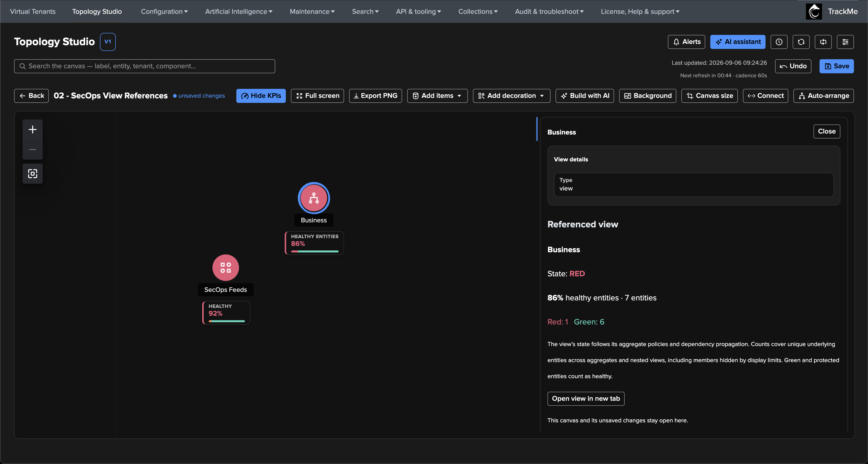Export the canvas as PNG
Image resolution: width=868 pixels, height=464 pixels.
coord(375,96)
